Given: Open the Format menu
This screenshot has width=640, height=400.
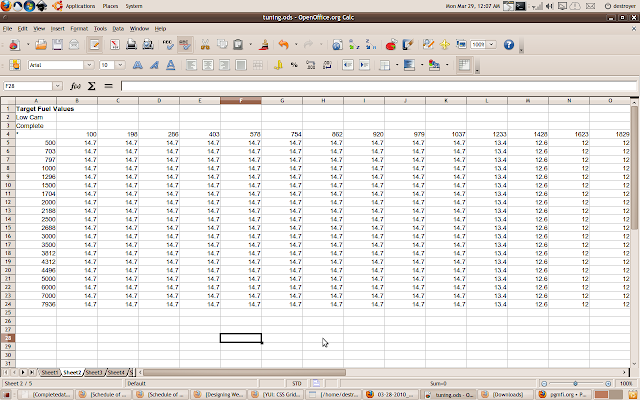Looking at the screenshot, I should pos(78,29).
